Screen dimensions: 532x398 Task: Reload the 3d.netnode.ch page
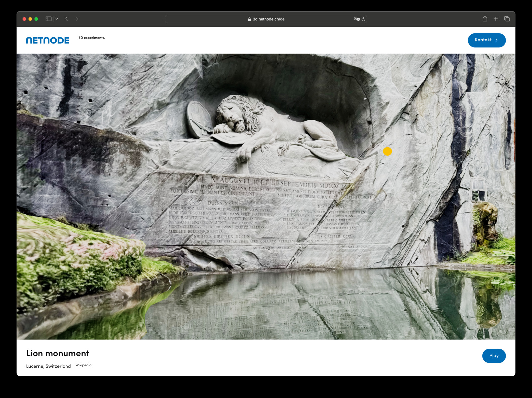coord(363,19)
